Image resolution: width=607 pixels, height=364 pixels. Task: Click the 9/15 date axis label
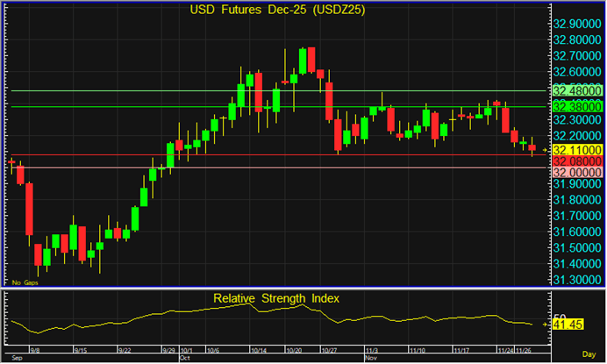(81, 349)
